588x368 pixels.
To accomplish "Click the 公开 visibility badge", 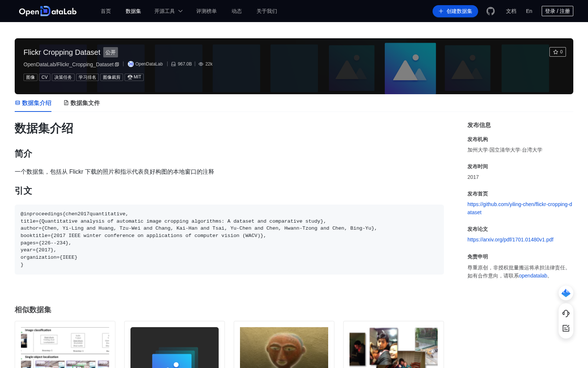I will point(111,52).
